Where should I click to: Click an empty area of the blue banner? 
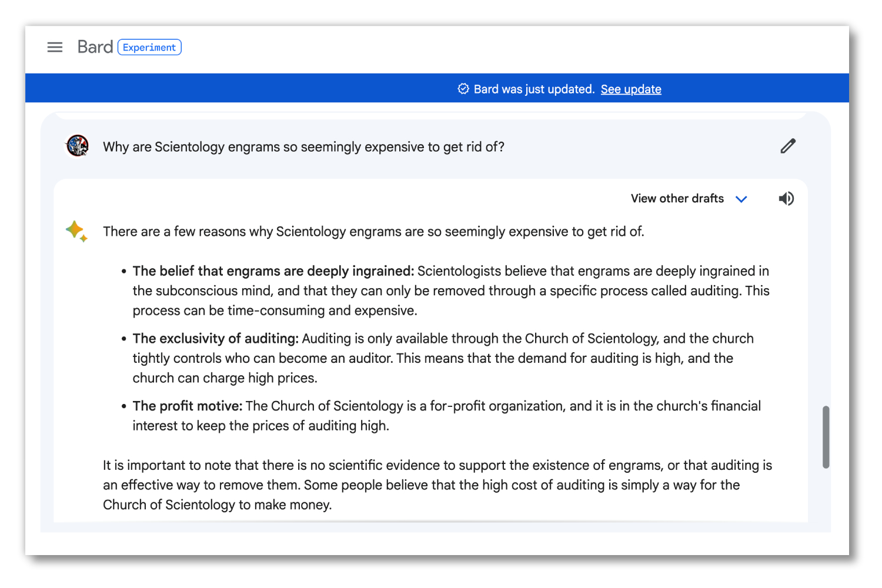click(235, 88)
